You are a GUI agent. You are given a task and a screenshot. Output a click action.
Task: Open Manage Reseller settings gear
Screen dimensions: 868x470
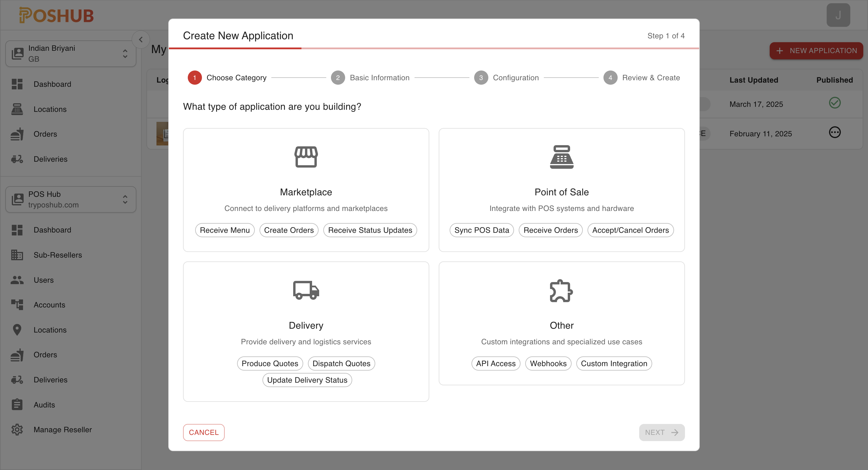17,429
